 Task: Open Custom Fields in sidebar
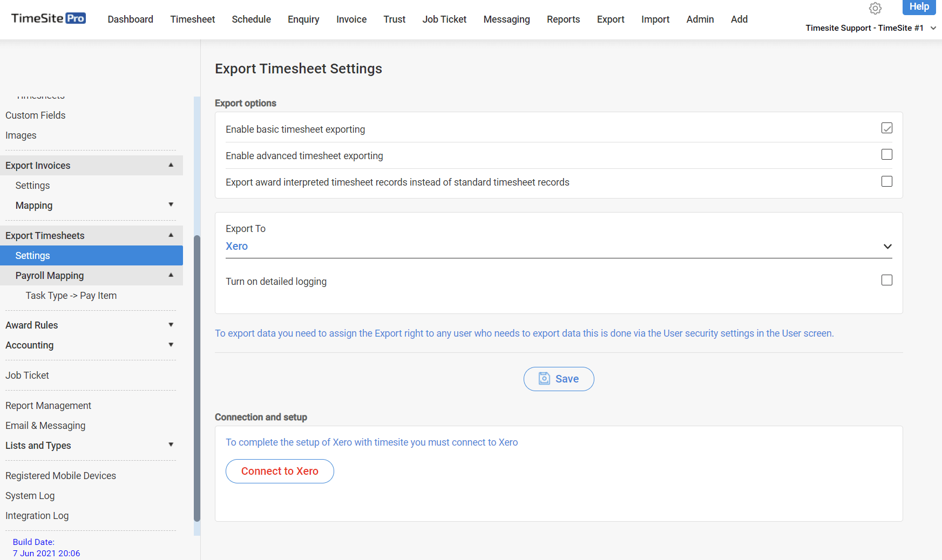(x=36, y=115)
